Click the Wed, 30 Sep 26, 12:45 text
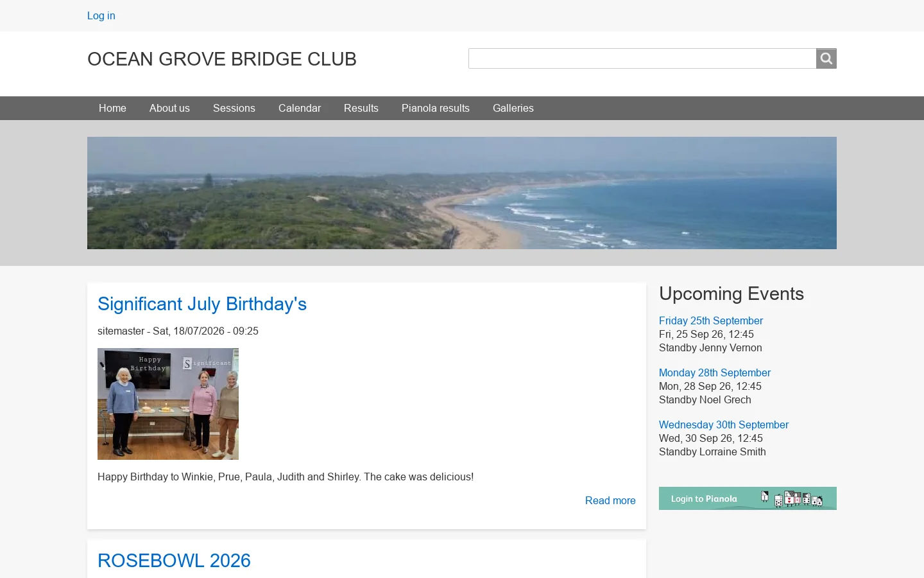The image size is (924, 578). [x=711, y=438]
